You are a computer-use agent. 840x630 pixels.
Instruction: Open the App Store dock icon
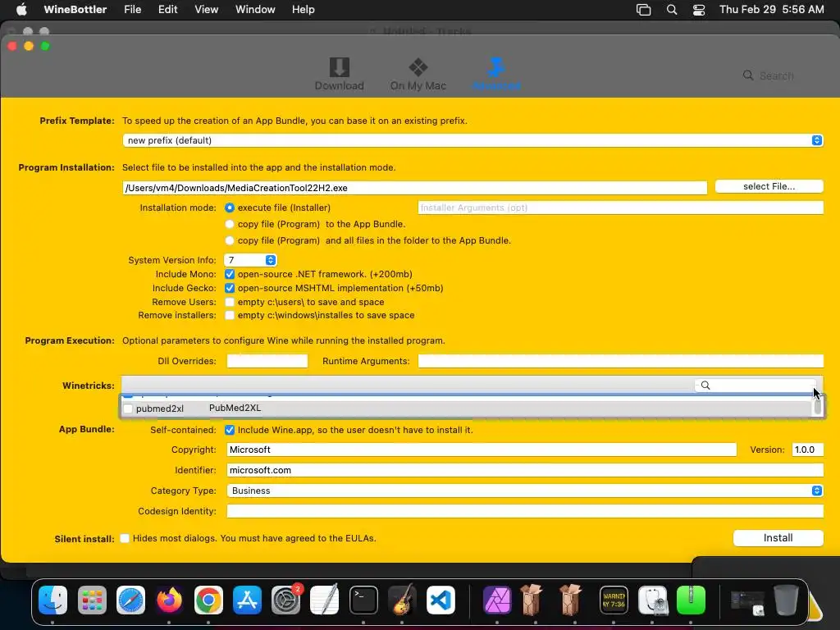pyautogui.click(x=247, y=600)
